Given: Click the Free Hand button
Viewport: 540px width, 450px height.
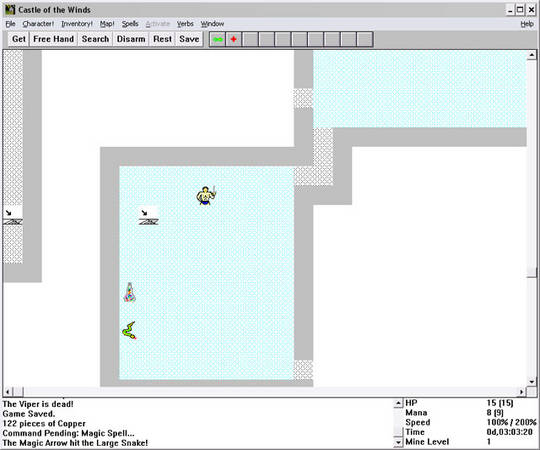Looking at the screenshot, I should [53, 39].
